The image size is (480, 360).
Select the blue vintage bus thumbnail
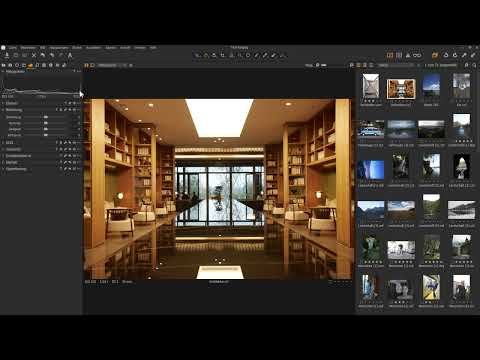click(x=371, y=129)
